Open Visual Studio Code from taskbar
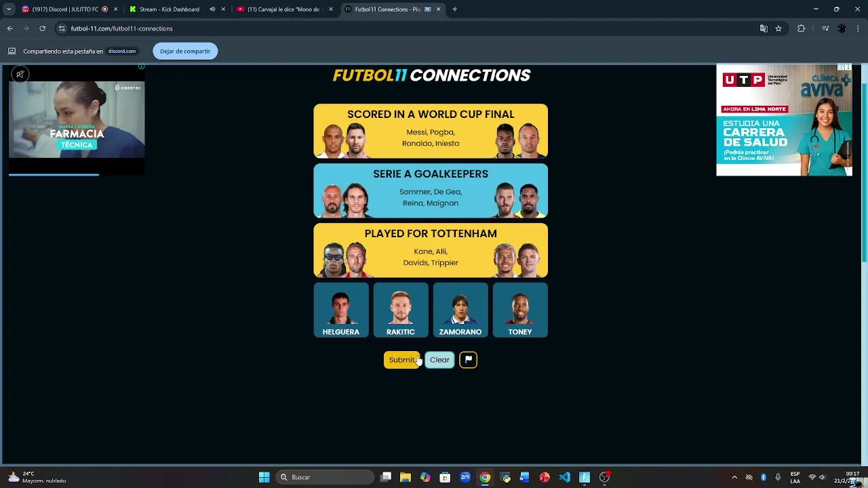The image size is (868, 488). point(565,477)
